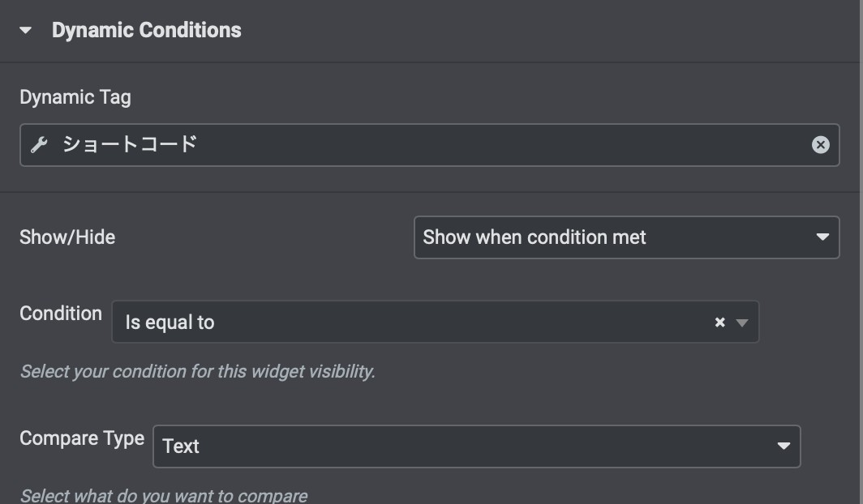Viewport: 863px width, 504px height.
Task: Click empty space inside the Dynamic Tag field
Action: coord(496,145)
